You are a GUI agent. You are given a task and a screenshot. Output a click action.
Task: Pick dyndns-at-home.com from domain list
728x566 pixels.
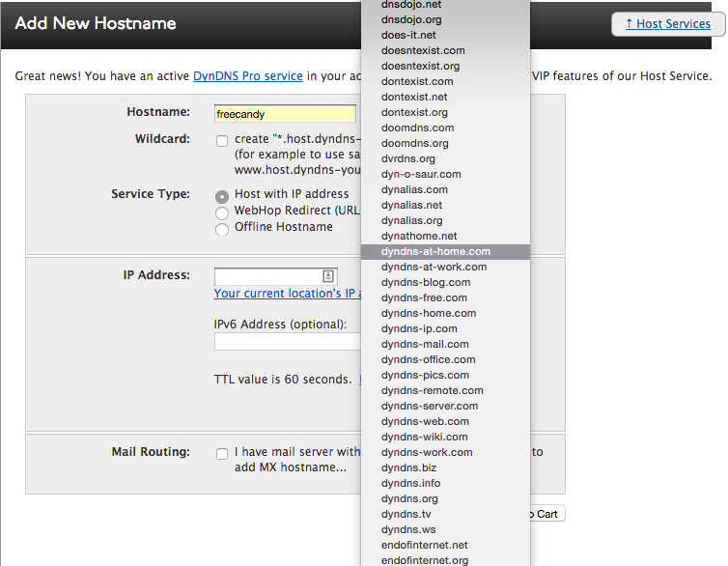click(435, 251)
